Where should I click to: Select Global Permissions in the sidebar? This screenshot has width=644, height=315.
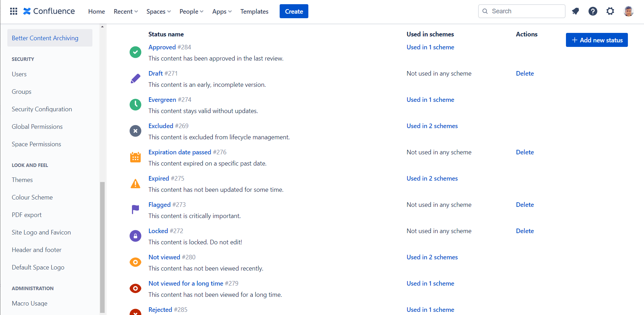point(37,127)
